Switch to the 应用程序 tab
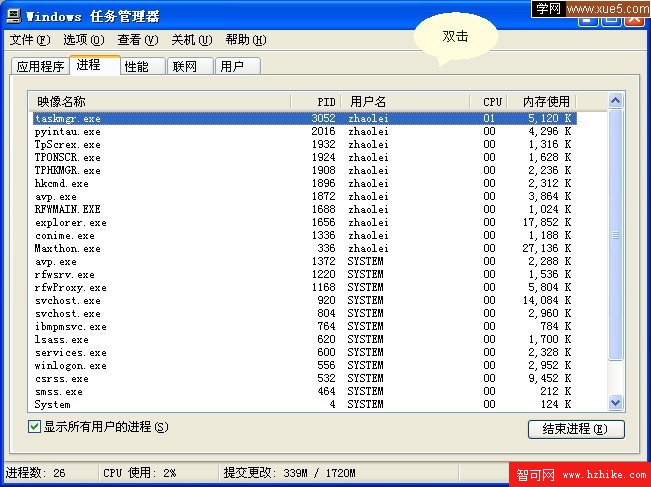Screen dimensions: 651x487 pyautogui.click(x=40, y=66)
